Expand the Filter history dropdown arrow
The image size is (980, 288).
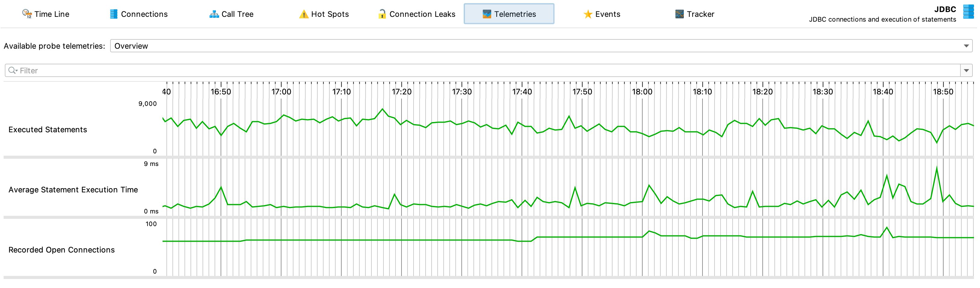point(966,70)
